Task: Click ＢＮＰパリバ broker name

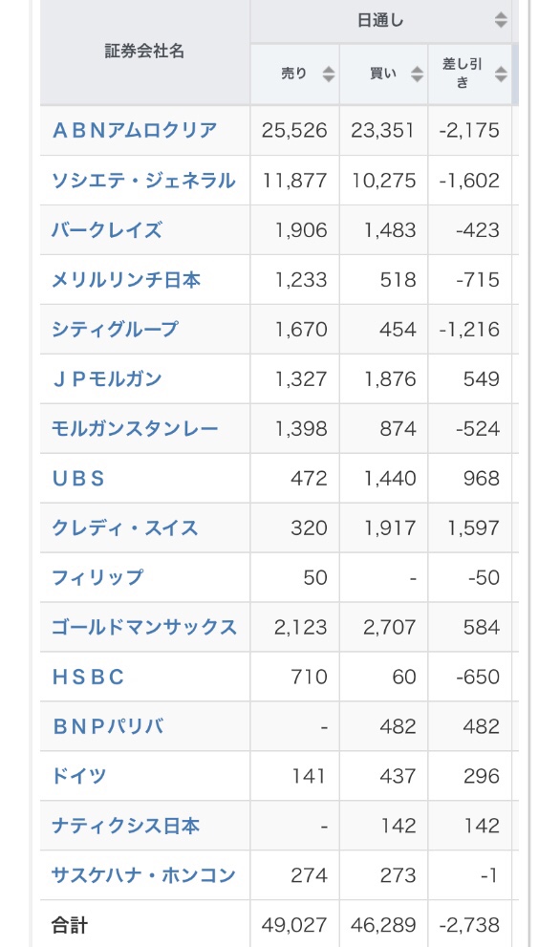Action: click(108, 726)
